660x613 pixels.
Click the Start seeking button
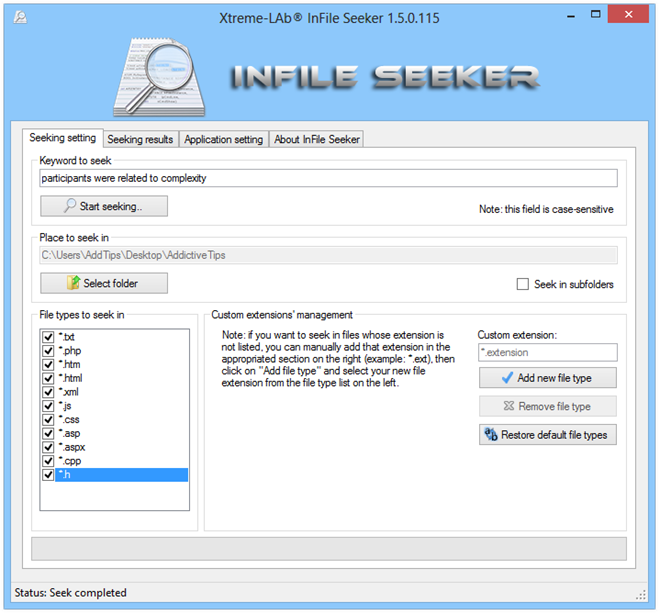pyautogui.click(x=104, y=206)
